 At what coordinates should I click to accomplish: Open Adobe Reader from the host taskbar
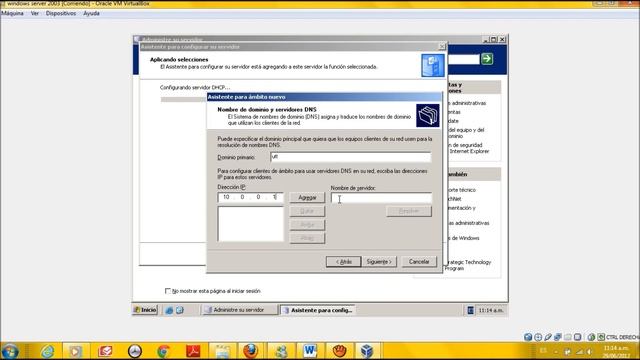pyautogui.click(x=193, y=351)
